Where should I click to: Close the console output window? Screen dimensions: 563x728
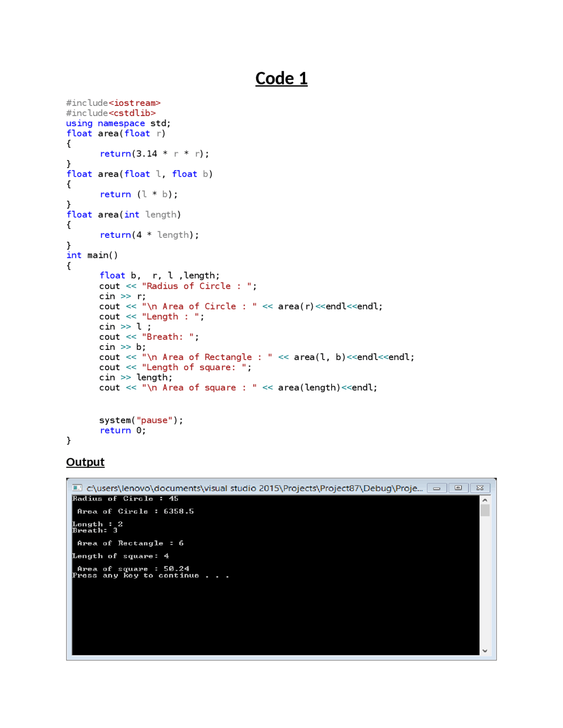click(480, 488)
